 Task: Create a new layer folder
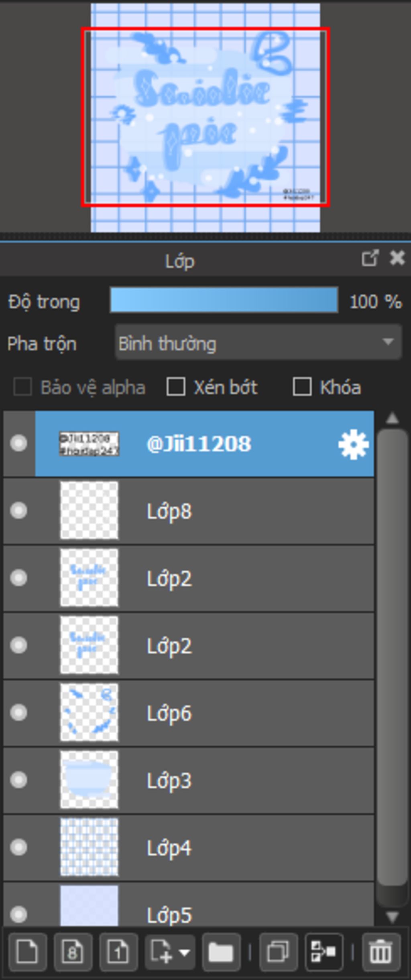pyautogui.click(x=221, y=952)
